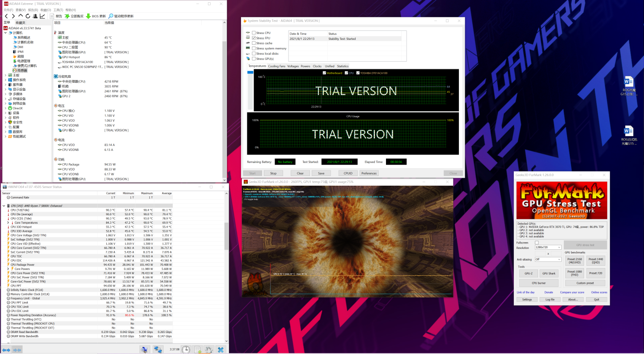Open the AIDA64 graph chart tool
Image resolution: width=644 pixels, height=354 pixels.
pyautogui.click(x=42, y=16)
